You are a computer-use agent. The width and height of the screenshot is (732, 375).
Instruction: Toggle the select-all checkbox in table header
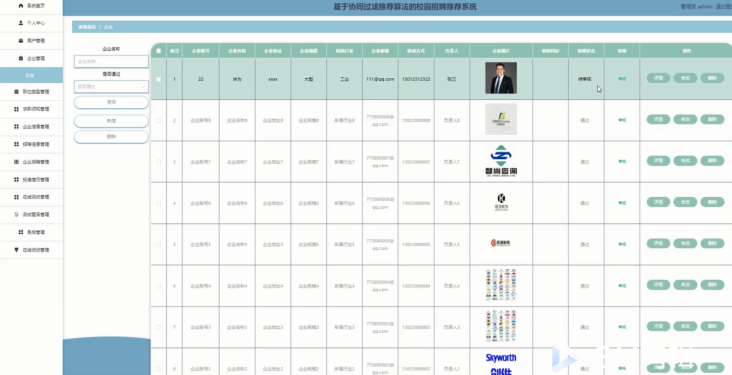point(159,51)
